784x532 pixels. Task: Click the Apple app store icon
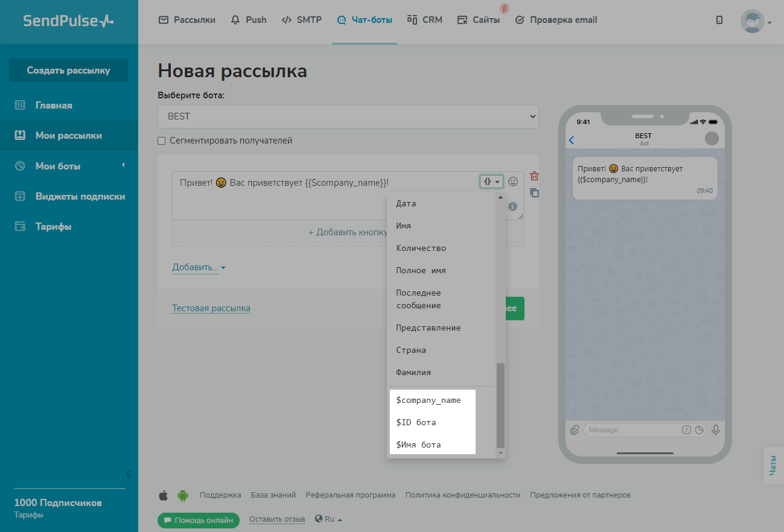[163, 495]
